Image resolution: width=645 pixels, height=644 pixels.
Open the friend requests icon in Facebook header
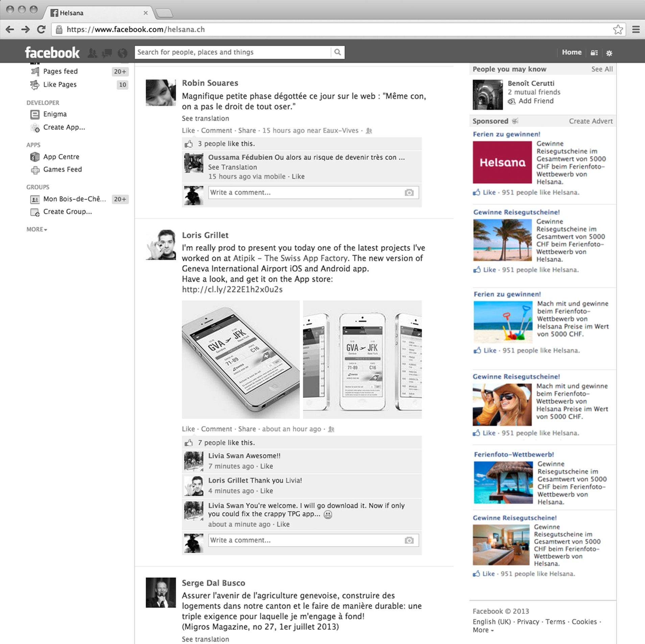92,53
